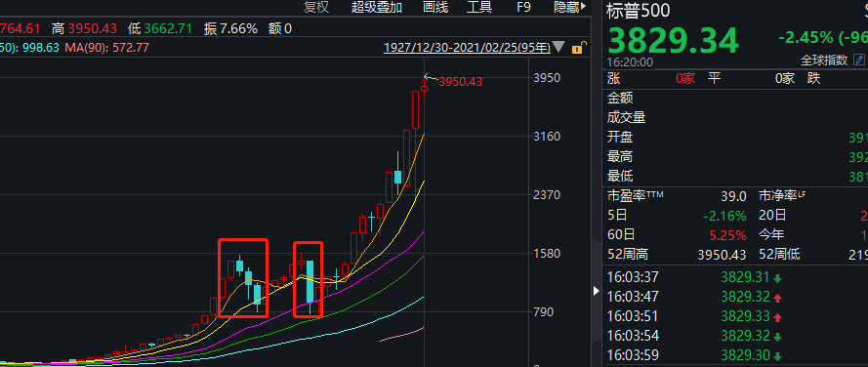Click the MA(90) indicator label

106,48
